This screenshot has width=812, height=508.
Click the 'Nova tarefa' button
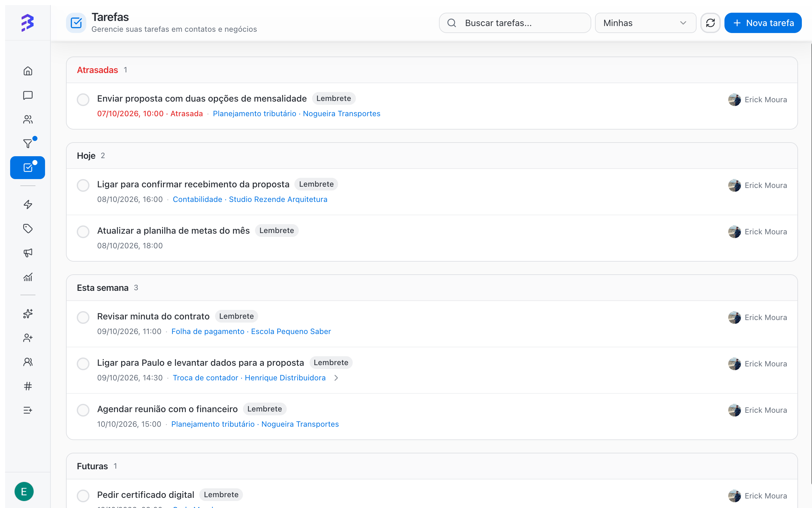click(763, 23)
